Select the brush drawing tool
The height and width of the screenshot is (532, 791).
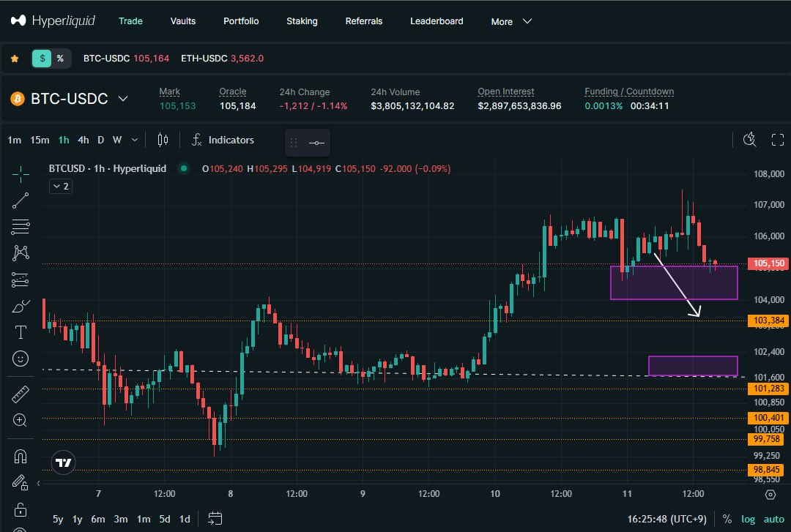[x=21, y=306]
